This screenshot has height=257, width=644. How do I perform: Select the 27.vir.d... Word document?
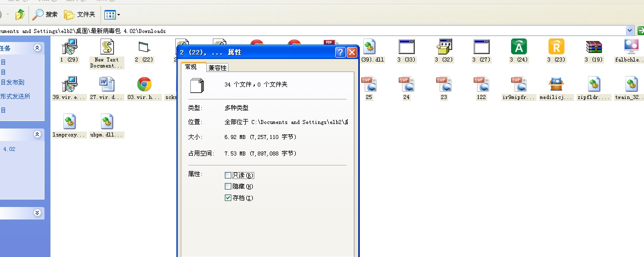click(106, 85)
